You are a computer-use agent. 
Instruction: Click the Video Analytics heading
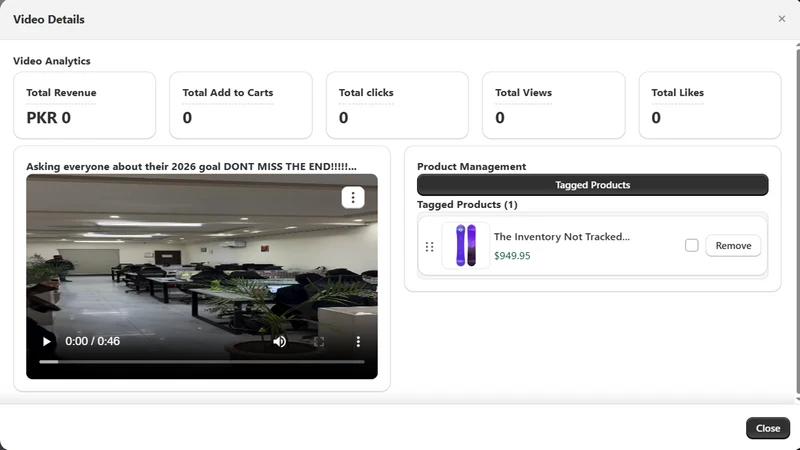click(52, 61)
